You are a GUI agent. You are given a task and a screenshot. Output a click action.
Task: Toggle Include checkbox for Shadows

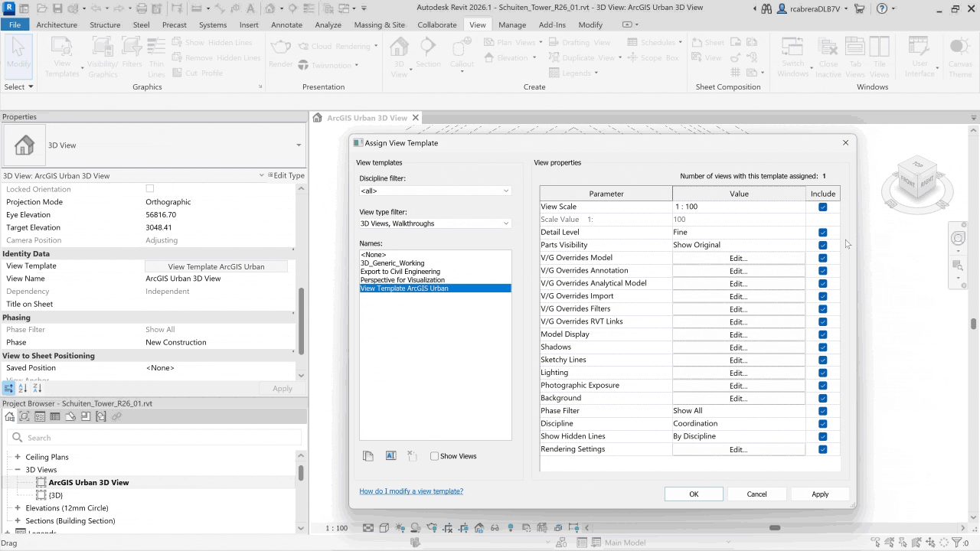822,347
